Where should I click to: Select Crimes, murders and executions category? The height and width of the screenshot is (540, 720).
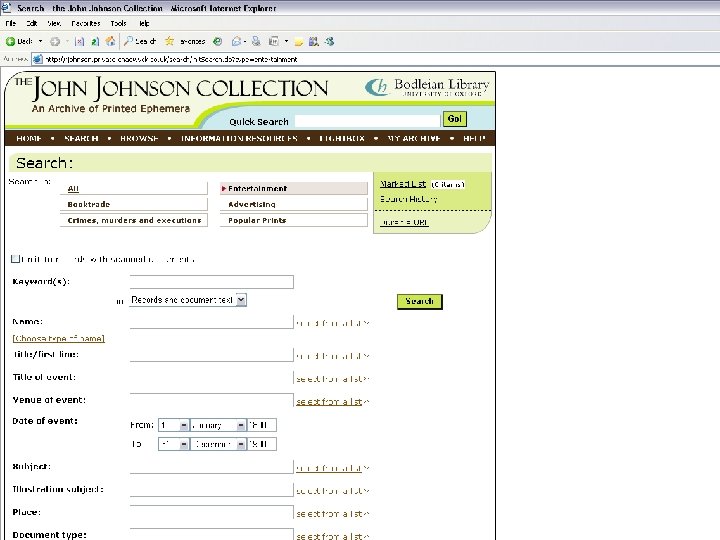134,220
